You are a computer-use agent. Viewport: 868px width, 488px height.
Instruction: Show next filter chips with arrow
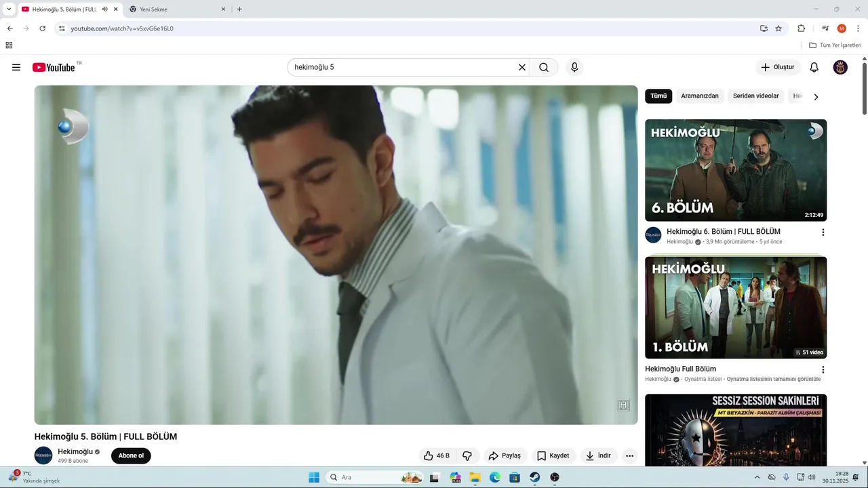click(816, 97)
